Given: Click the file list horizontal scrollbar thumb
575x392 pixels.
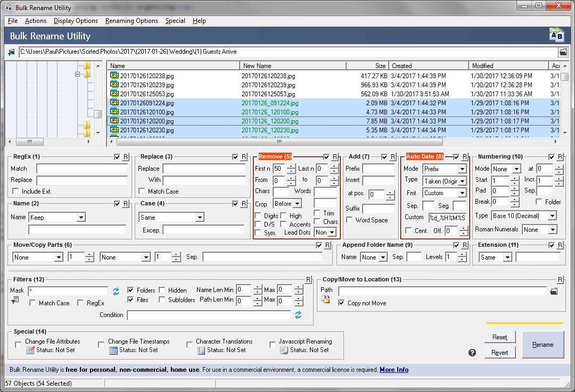Looking at the screenshot, I should 280,141.
